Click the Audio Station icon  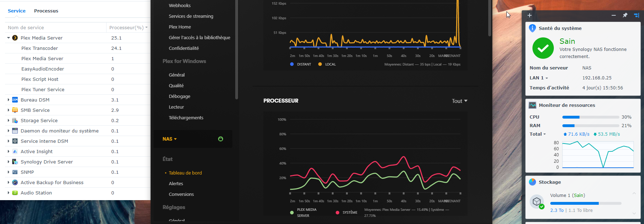(x=15, y=193)
